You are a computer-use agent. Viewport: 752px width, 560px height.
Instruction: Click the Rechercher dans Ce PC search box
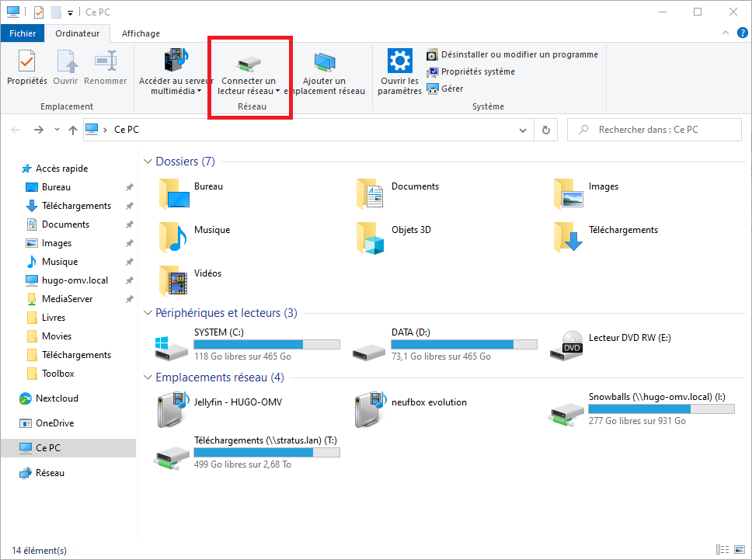click(660, 130)
